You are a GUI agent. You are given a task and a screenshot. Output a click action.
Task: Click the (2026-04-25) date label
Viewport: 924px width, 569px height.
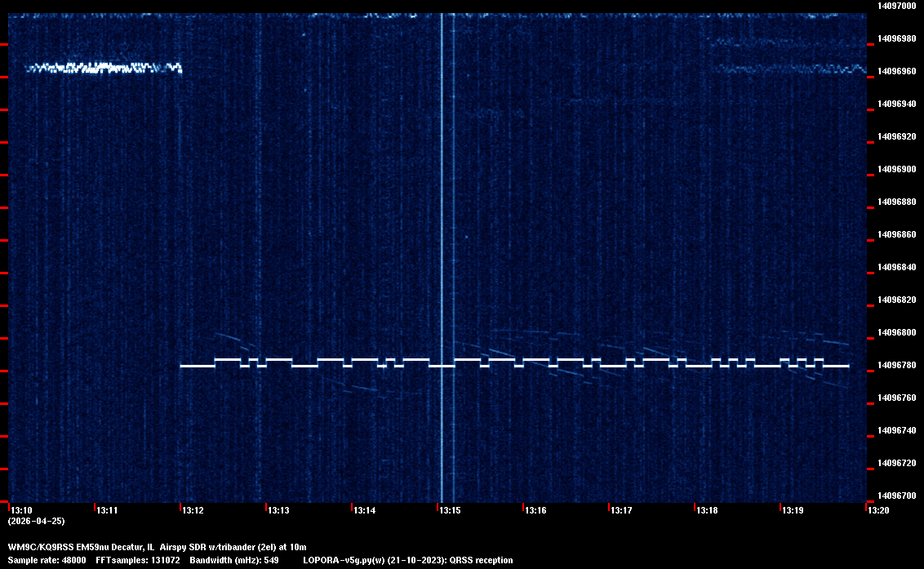[x=36, y=521]
